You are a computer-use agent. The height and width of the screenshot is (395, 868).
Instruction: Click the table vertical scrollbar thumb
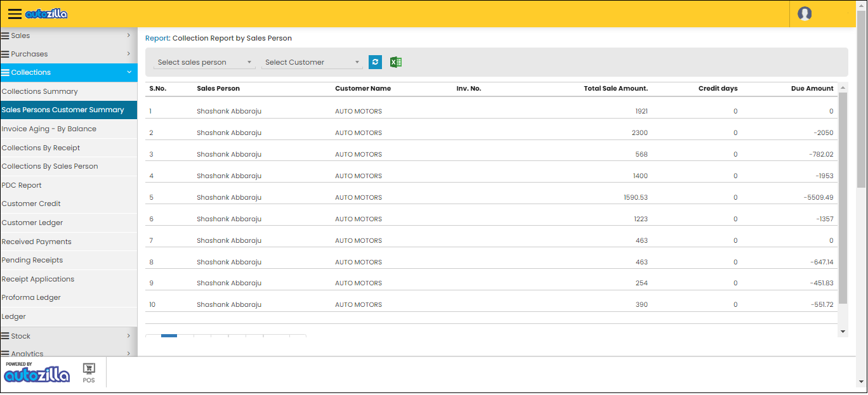click(x=843, y=198)
